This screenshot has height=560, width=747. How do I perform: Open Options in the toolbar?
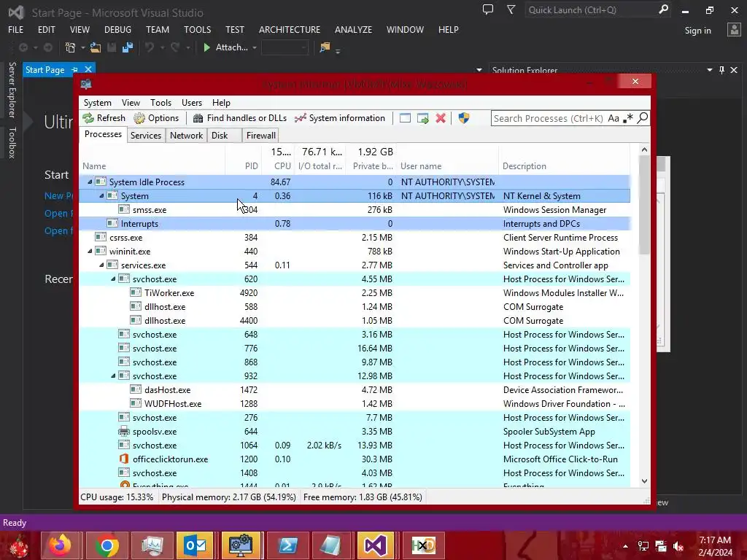[x=156, y=118]
